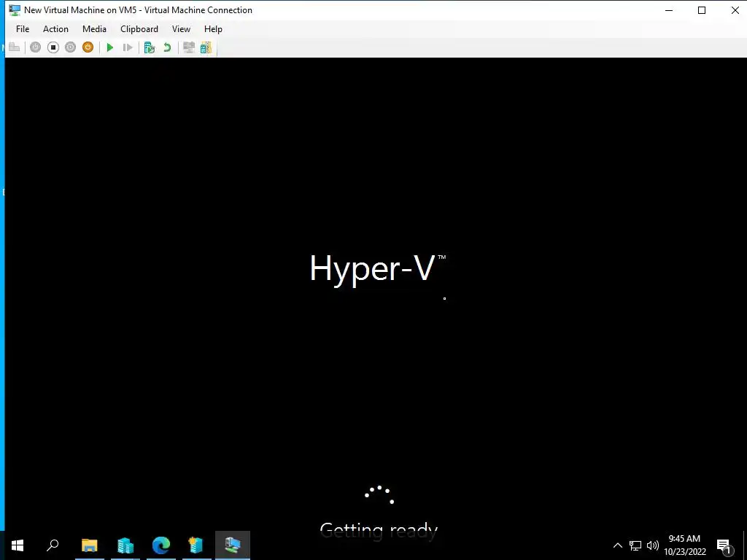Click the greyed Shut Down toolbar icon

pyautogui.click(x=70, y=47)
